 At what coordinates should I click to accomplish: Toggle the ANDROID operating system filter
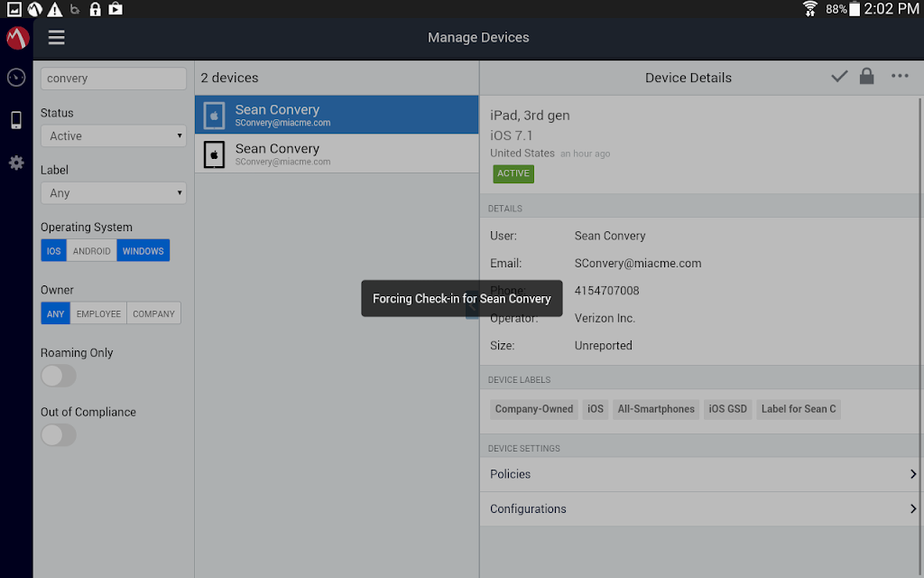pos(92,251)
